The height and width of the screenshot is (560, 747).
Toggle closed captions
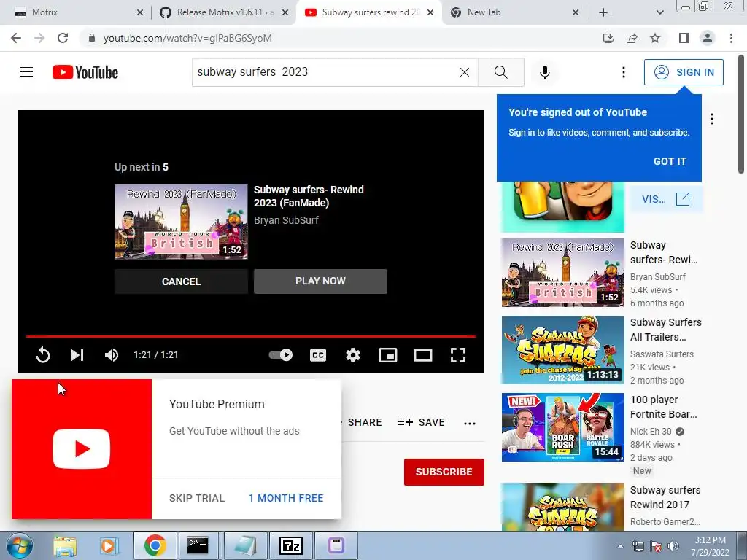pyautogui.click(x=318, y=355)
